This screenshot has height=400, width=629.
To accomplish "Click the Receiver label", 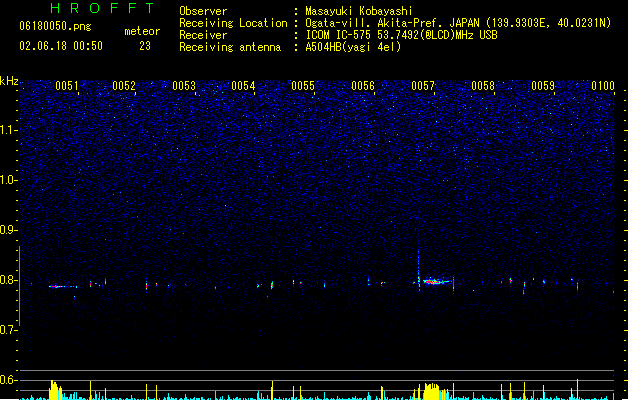I will pyautogui.click(x=203, y=35).
